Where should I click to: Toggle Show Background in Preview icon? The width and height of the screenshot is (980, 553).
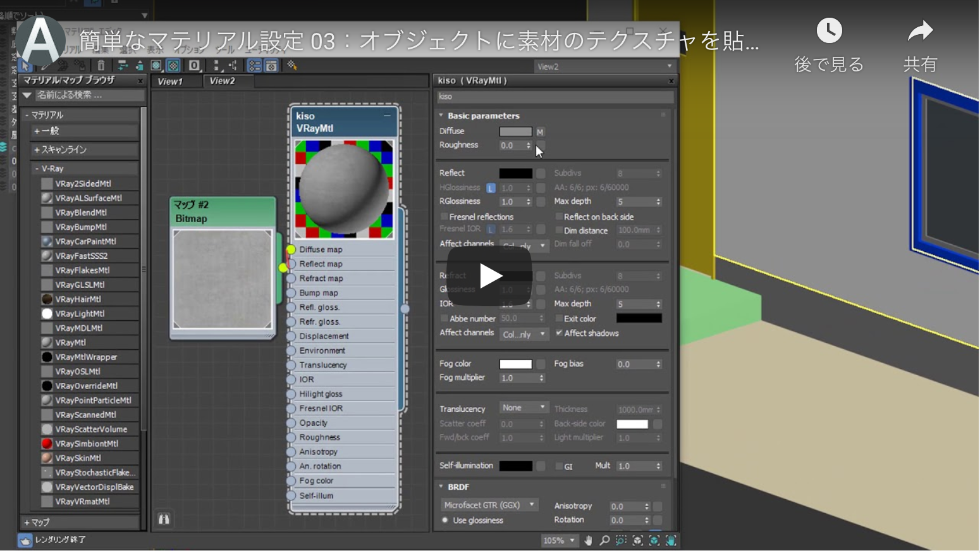[173, 65]
